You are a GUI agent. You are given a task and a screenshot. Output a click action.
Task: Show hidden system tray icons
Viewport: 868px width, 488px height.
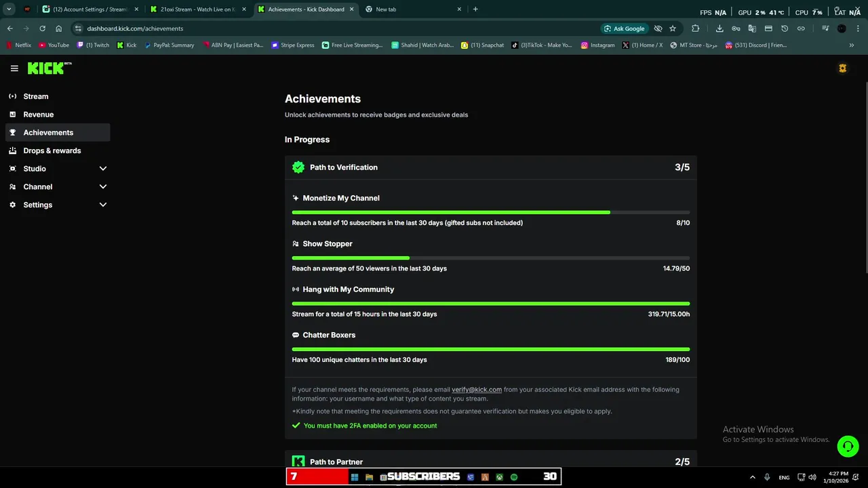[x=752, y=477]
